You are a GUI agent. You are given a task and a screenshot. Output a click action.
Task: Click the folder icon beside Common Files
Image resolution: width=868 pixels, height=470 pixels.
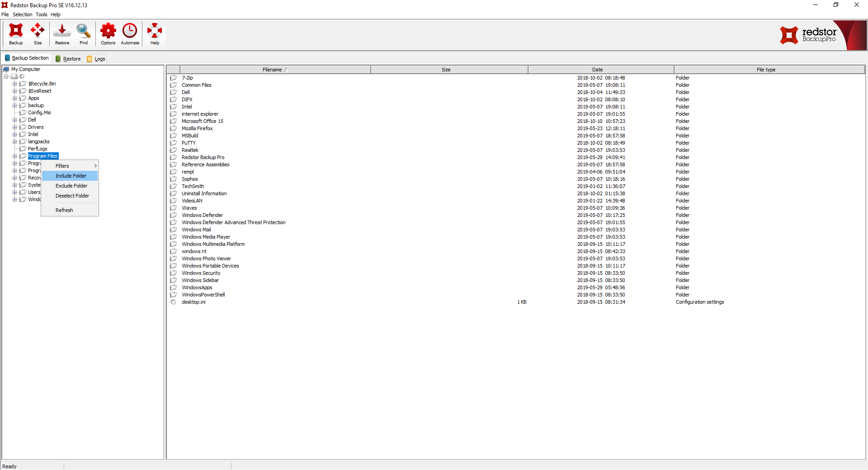(x=173, y=85)
